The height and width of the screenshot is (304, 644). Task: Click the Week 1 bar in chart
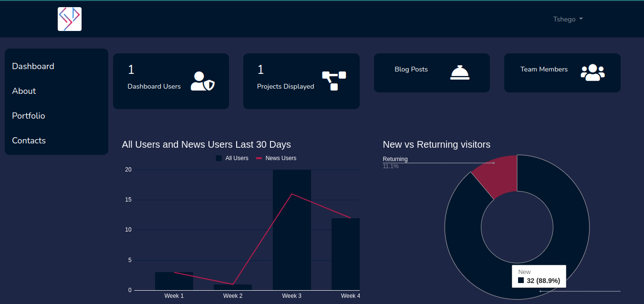pyautogui.click(x=174, y=281)
